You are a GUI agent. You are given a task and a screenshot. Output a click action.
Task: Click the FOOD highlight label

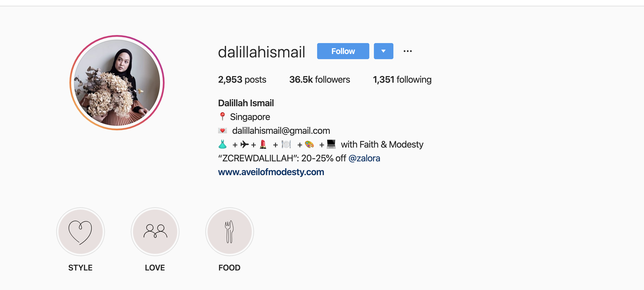point(229,268)
